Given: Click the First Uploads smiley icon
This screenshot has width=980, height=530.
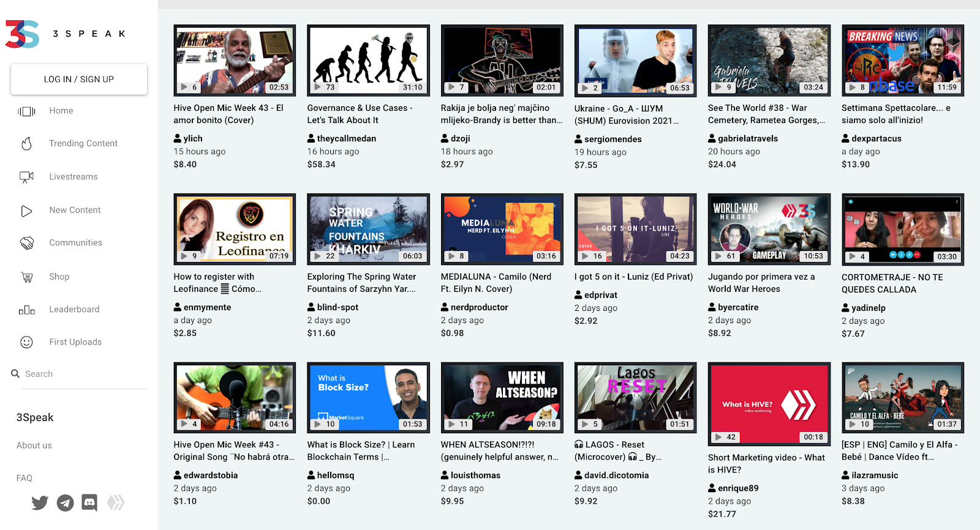Looking at the screenshot, I should click(x=26, y=342).
